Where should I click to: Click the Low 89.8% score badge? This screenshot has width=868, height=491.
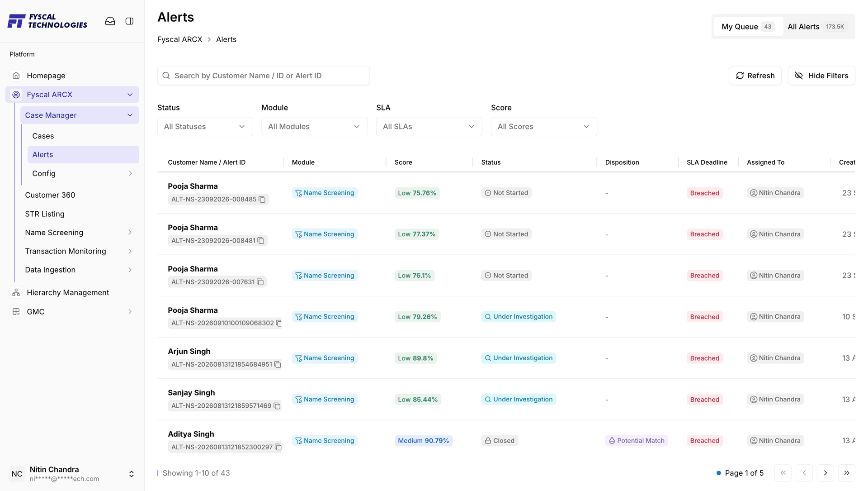pyautogui.click(x=415, y=358)
